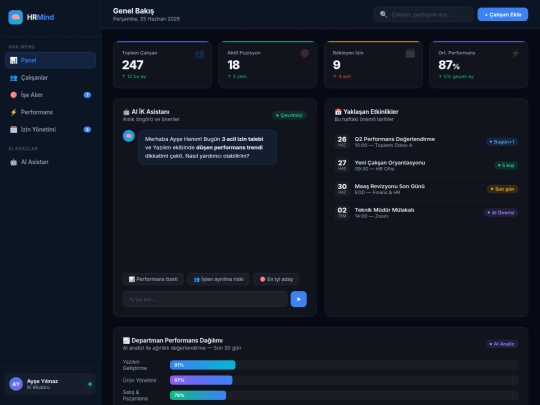Image resolution: width=540 pixels, height=405 pixels.
Task: Click the search magnifier icon
Action: [383, 14]
